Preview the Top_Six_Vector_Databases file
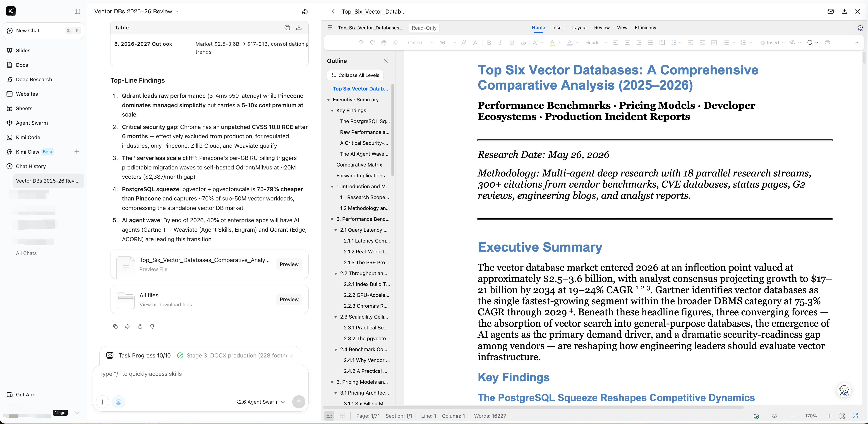Viewport: 868px width, 424px height. [x=289, y=264]
